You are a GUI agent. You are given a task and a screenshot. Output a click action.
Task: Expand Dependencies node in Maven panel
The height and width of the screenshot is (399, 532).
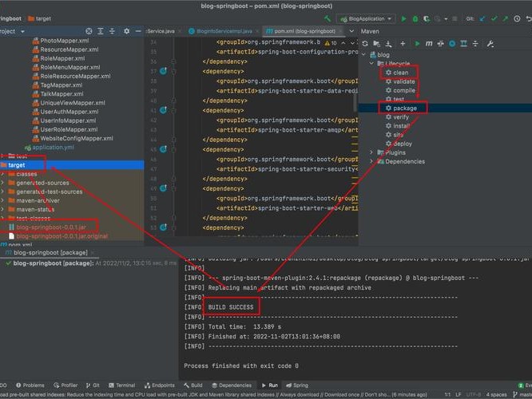coord(371,161)
